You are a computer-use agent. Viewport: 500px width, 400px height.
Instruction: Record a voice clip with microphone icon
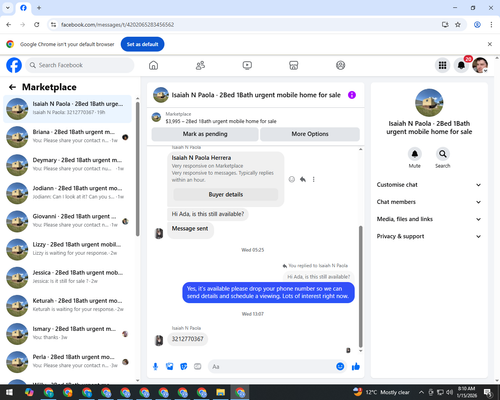(x=155, y=367)
